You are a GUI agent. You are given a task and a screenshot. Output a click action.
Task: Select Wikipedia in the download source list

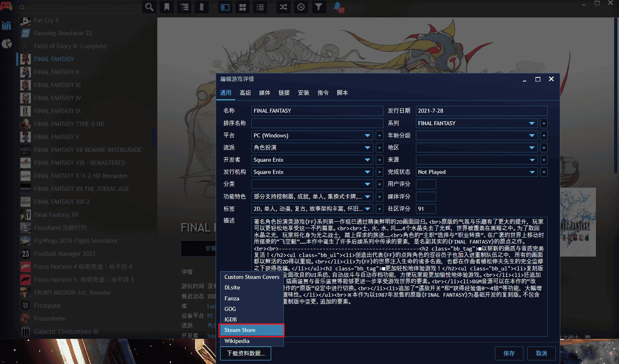click(x=237, y=341)
